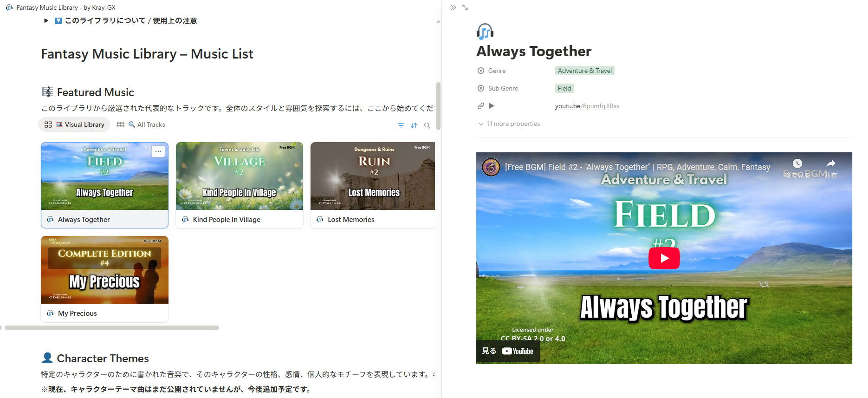
Task: Click the Adventure & Travel genre tag
Action: point(585,71)
